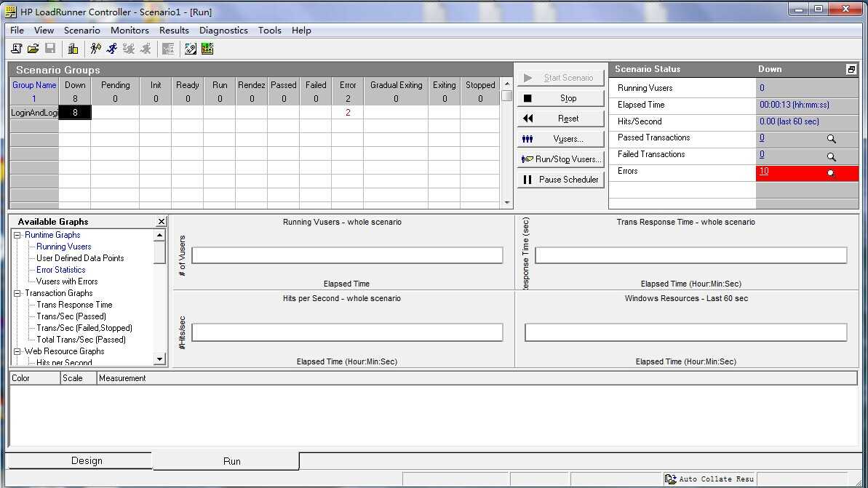This screenshot has height=488, width=868.
Task: Collapse the Transaction Graphs tree node
Action: [x=17, y=293]
